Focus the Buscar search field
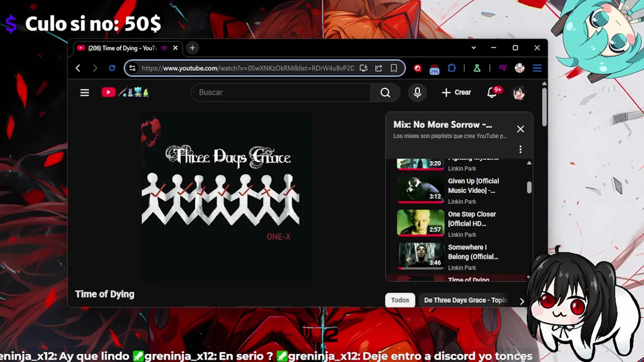This screenshot has height=362, width=644. pos(281,93)
